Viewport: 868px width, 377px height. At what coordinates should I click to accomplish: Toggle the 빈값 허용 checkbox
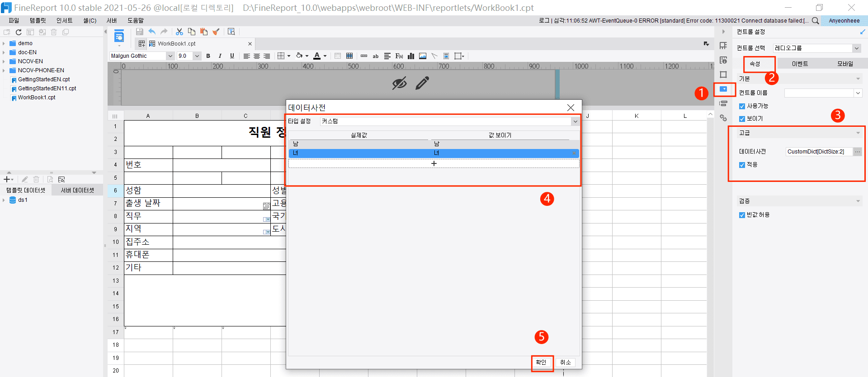[x=742, y=215]
